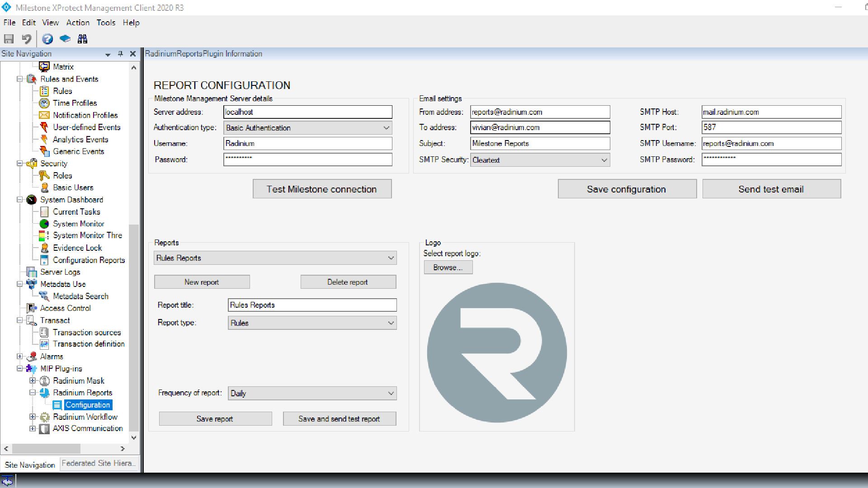
Task: Open the Help question-mark toolbar icon
Action: pos(47,39)
